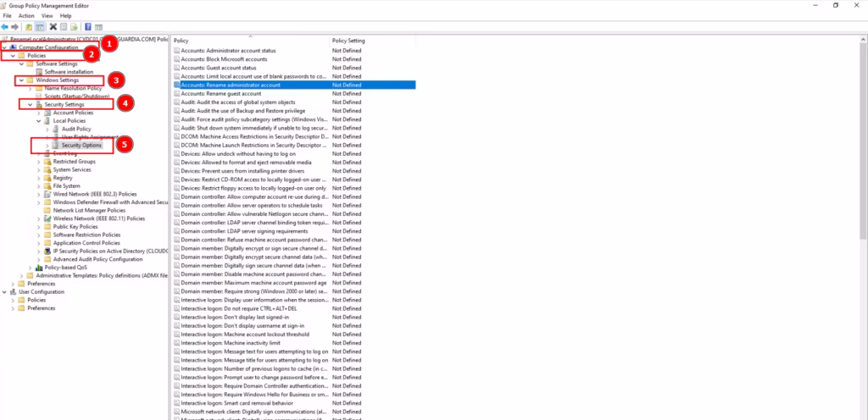Click the Up one level folder icon
Viewport: 868px width, 420px height.
29,26
